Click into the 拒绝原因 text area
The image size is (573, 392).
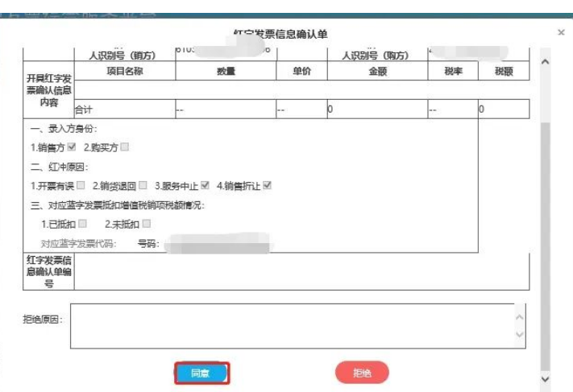tap(290, 326)
